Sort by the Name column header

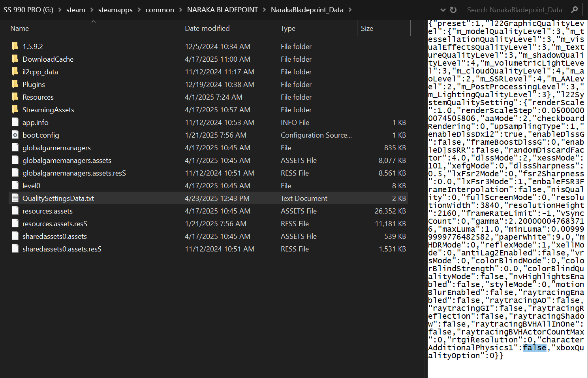click(20, 28)
